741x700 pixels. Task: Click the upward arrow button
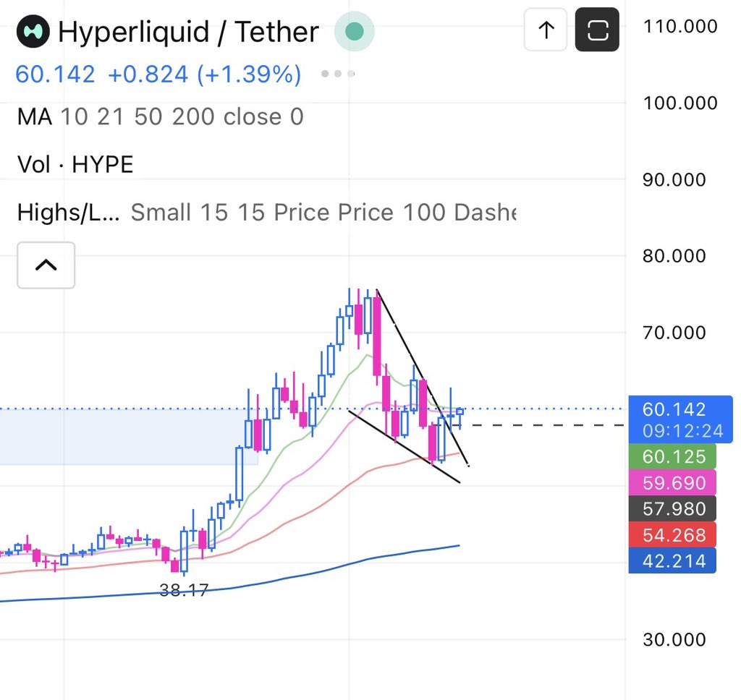coord(546,29)
